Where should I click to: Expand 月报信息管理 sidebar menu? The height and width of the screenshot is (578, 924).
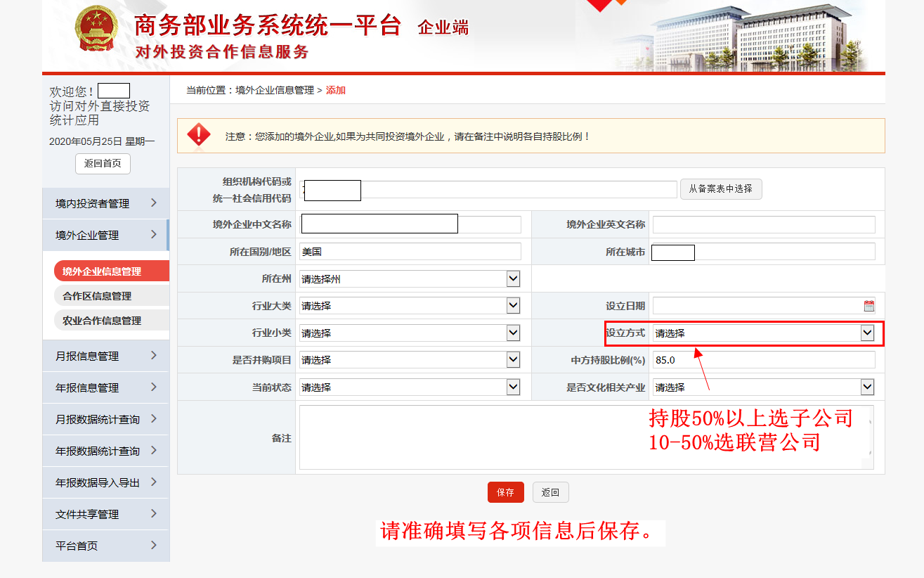105,356
